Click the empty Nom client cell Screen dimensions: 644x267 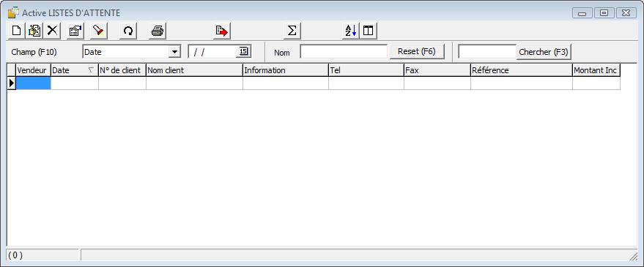click(194, 83)
